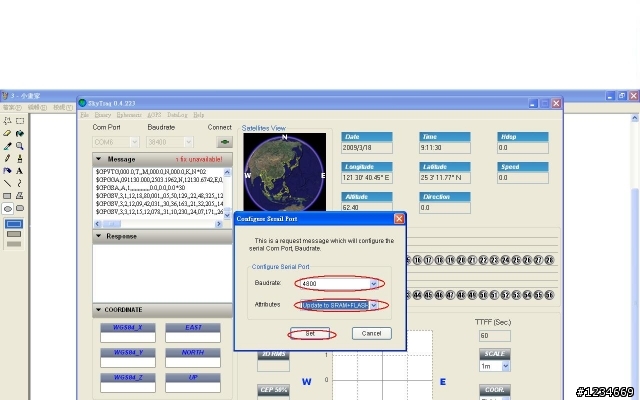Open the SCALE 1m dropdown
Screen dimensions: 640x400
pos(506,366)
